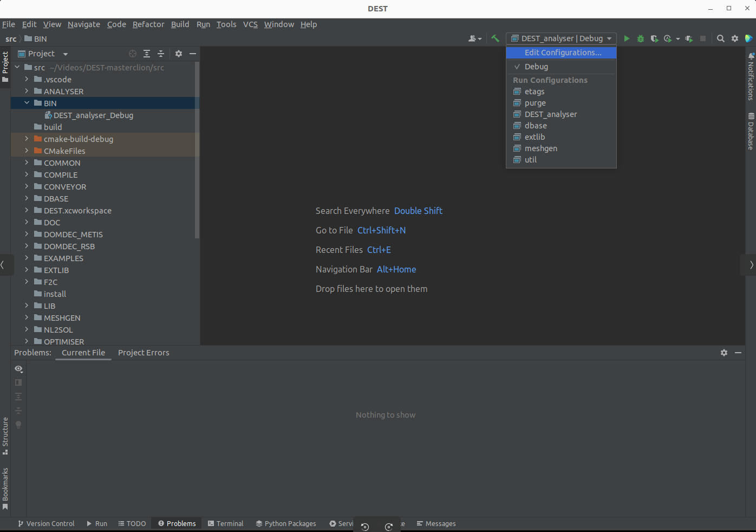Screen dimensions: 756x532
Task: Collapse the BIN folder
Action: [x=27, y=103]
